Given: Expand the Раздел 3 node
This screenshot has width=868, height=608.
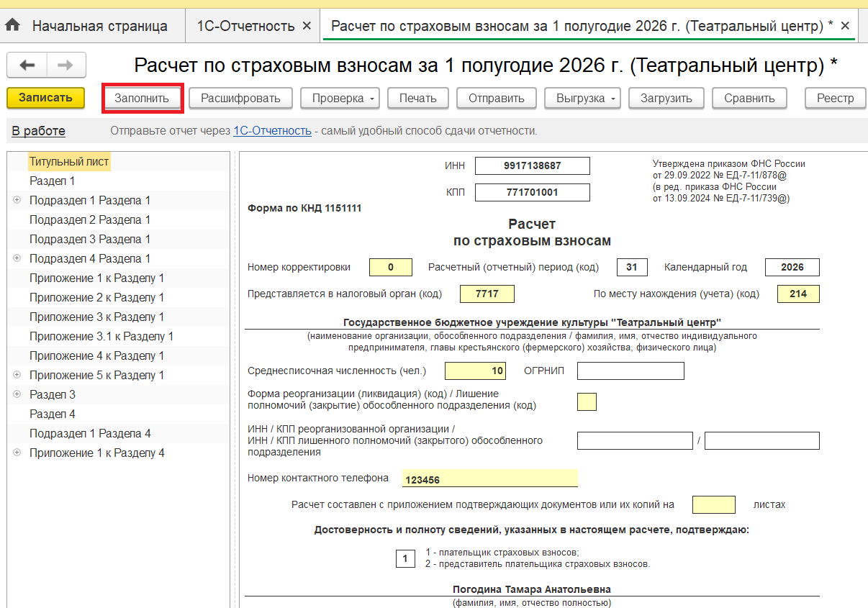Looking at the screenshot, I should 17,394.
